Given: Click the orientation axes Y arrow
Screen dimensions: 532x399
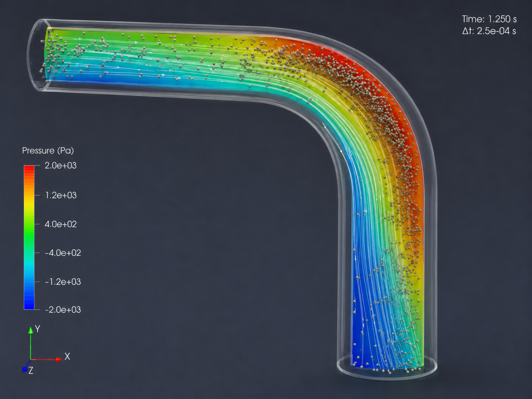Looking at the screenshot, I should (31, 343).
